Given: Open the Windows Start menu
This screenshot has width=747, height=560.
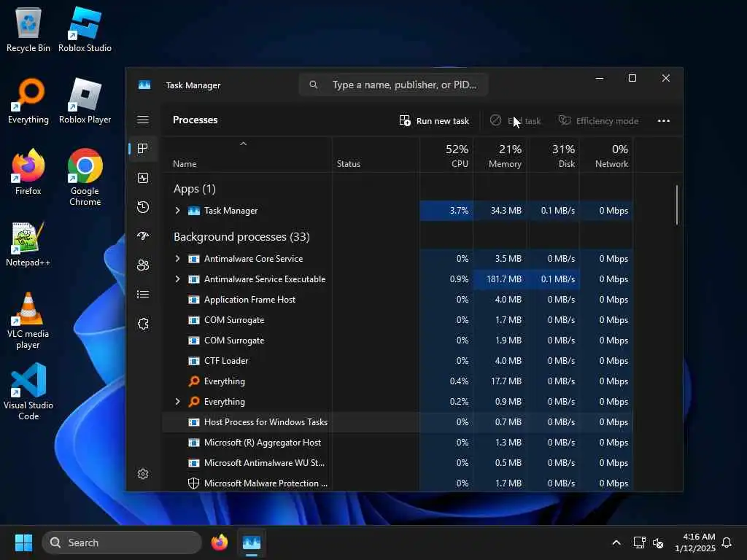Looking at the screenshot, I should tap(23, 542).
